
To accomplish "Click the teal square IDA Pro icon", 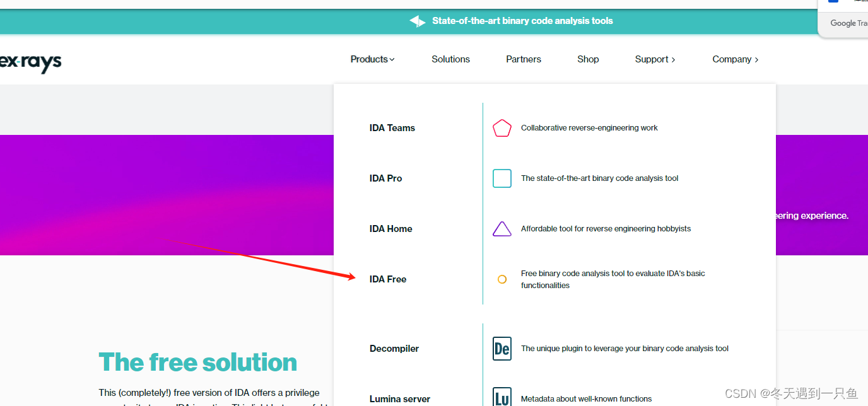I will pyautogui.click(x=502, y=178).
